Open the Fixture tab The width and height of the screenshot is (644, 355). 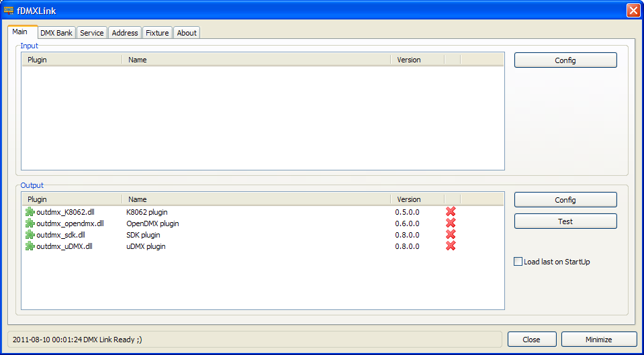(x=157, y=33)
